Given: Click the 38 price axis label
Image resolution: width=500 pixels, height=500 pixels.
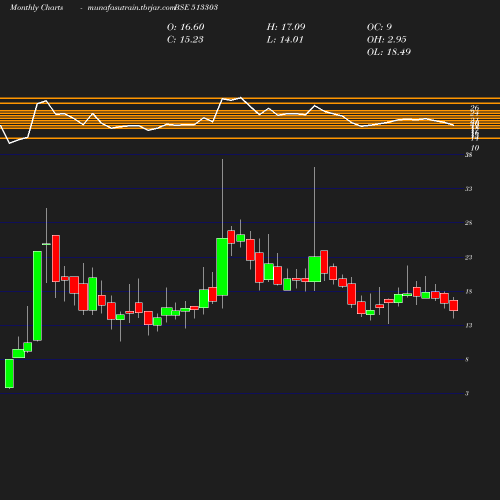Looking at the screenshot, I should pos(469,155).
